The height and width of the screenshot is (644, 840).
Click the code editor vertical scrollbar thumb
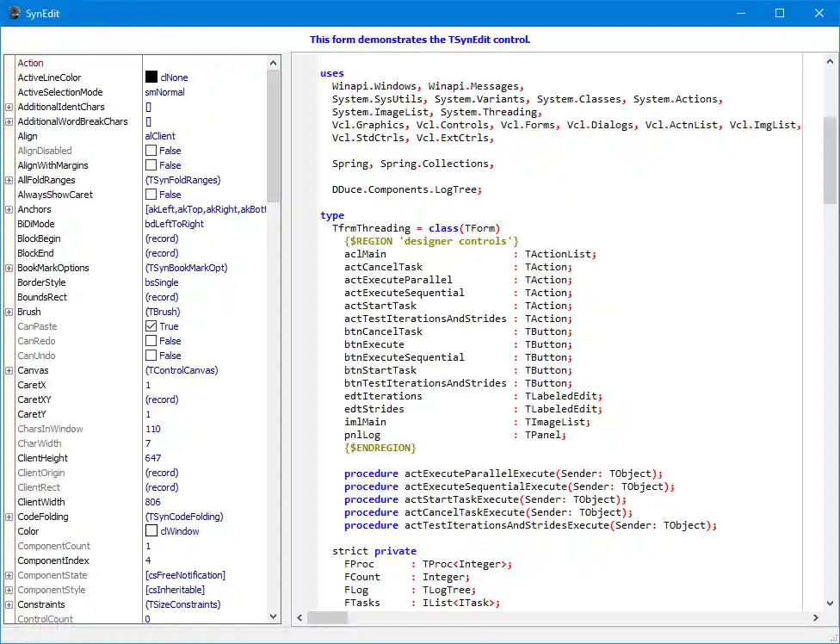click(830, 161)
